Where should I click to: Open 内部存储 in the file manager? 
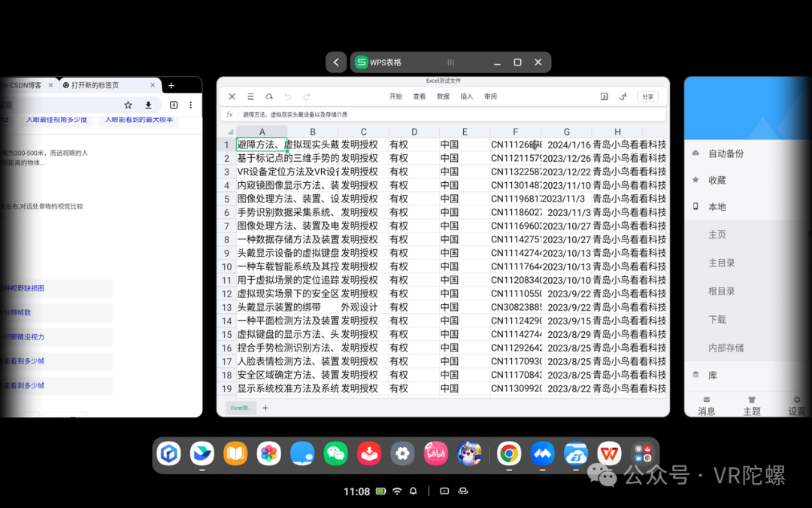click(726, 348)
